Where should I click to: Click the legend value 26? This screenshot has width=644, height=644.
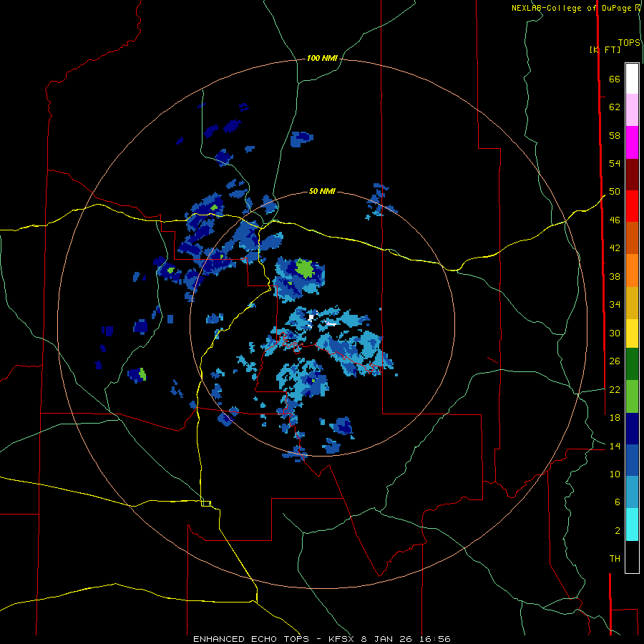point(615,361)
